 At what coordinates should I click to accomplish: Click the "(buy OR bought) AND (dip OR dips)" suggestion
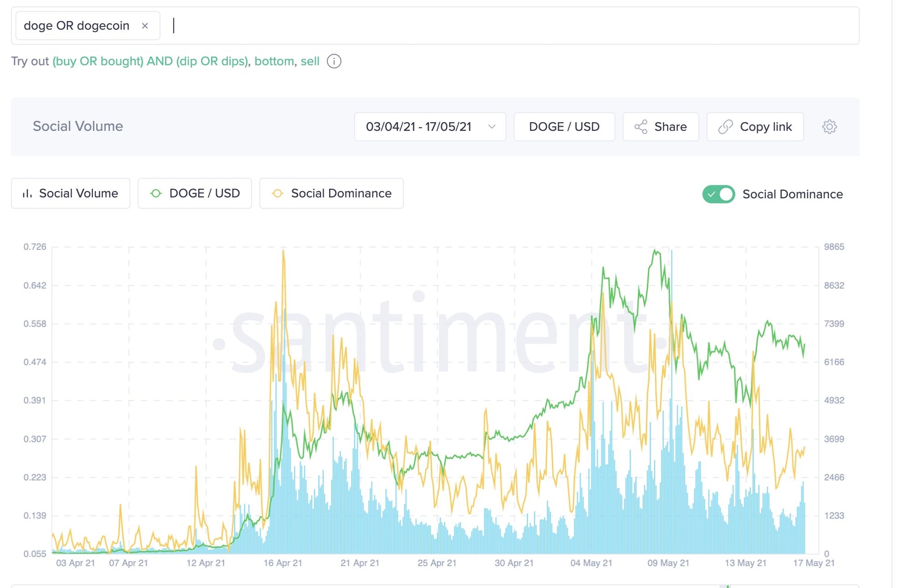coord(150,61)
